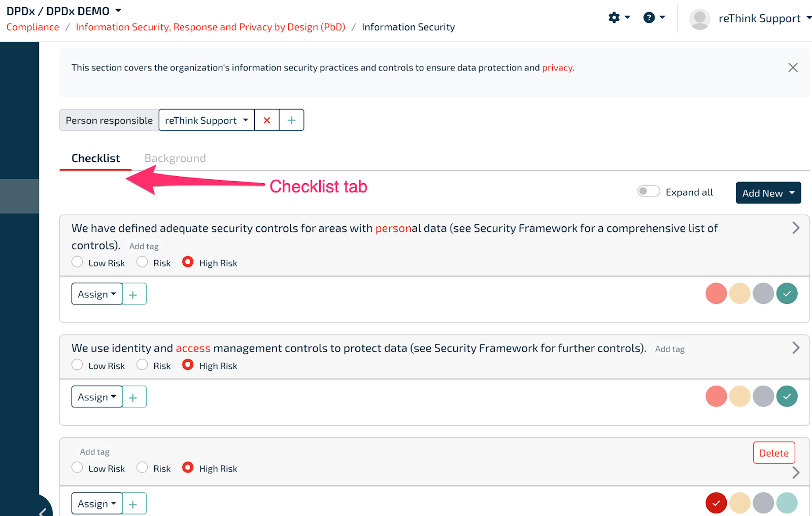Select the Checklist tab

pos(95,158)
